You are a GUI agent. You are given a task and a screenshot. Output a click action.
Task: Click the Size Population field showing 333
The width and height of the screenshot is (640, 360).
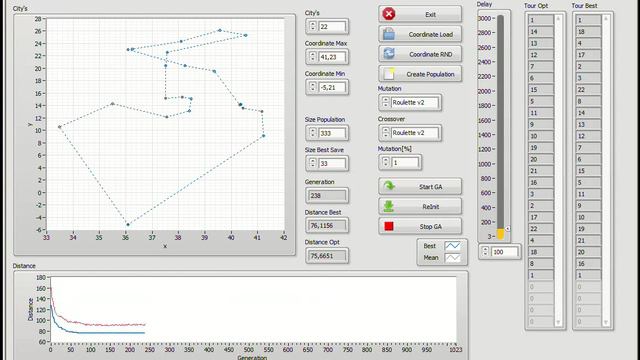click(332, 133)
